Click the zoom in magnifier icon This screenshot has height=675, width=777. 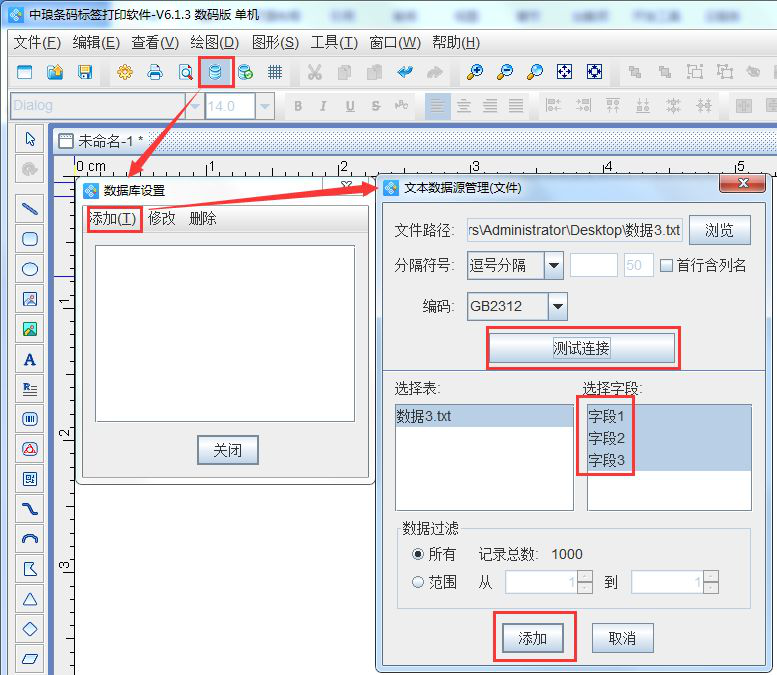point(475,72)
